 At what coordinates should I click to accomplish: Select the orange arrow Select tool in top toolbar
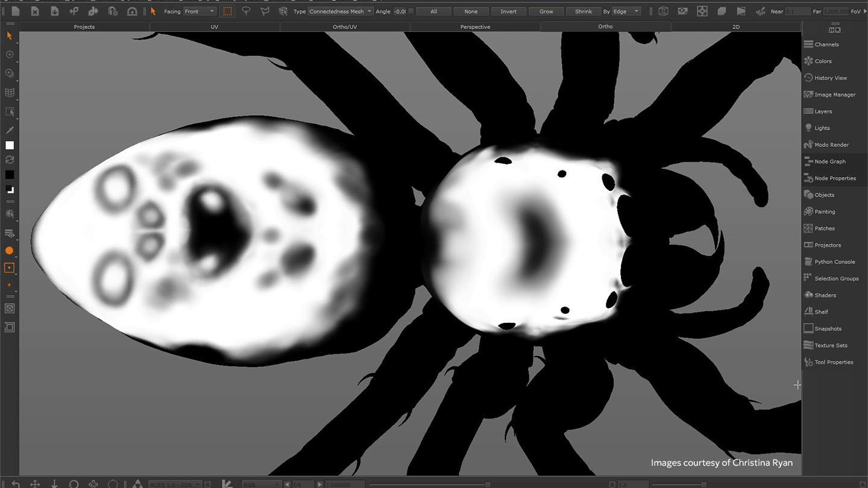153,11
